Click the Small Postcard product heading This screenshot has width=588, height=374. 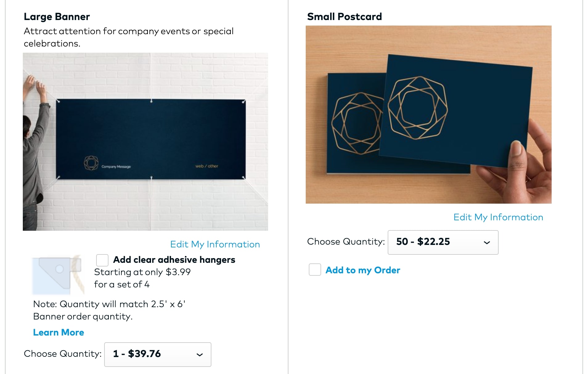[344, 17]
